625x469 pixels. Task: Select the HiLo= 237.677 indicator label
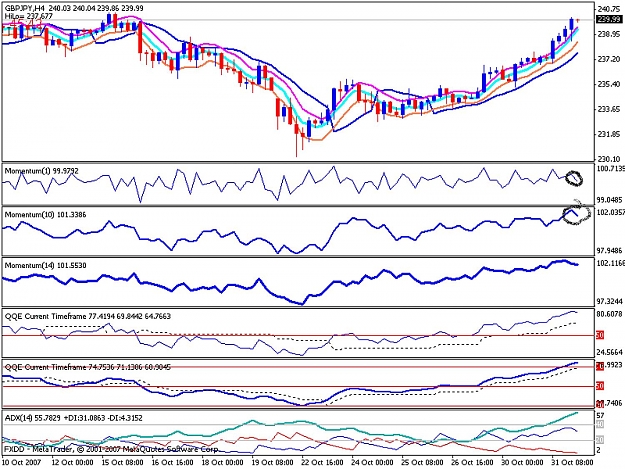(28, 16)
